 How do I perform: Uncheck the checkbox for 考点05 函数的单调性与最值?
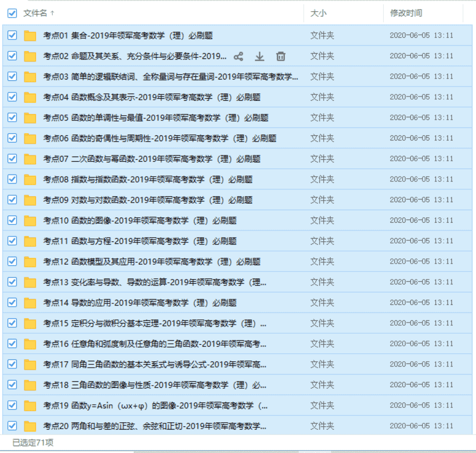pyautogui.click(x=12, y=118)
